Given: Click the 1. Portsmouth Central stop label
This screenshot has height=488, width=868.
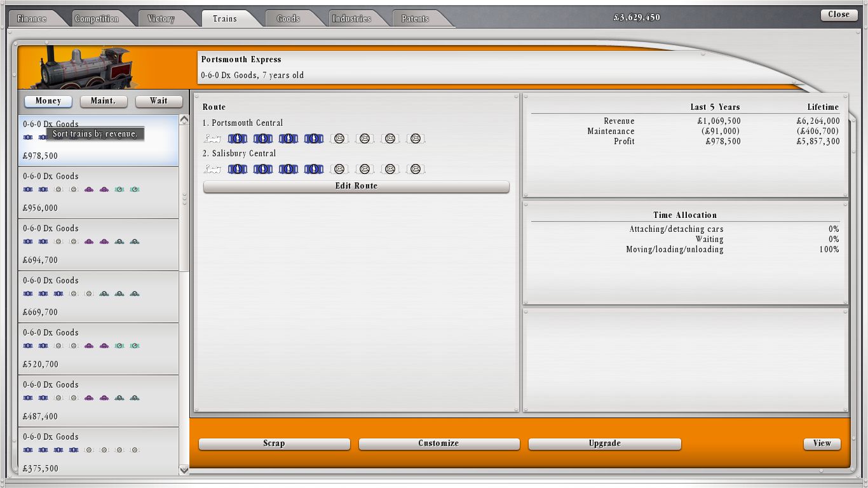Looking at the screenshot, I should coord(243,123).
